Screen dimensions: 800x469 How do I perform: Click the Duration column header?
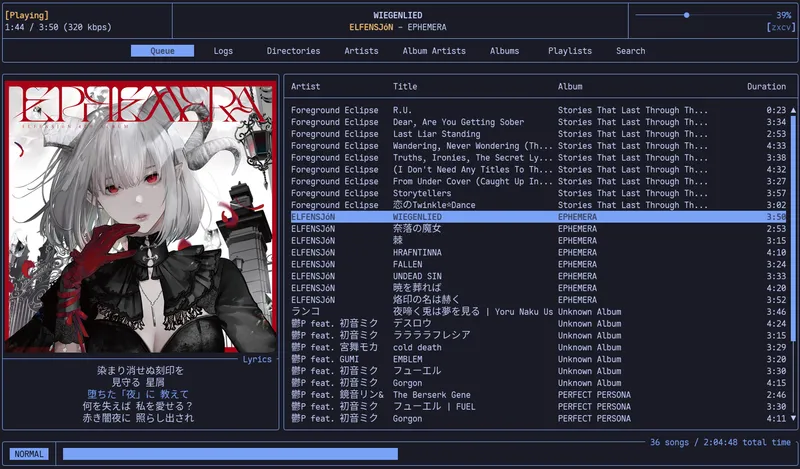point(766,87)
